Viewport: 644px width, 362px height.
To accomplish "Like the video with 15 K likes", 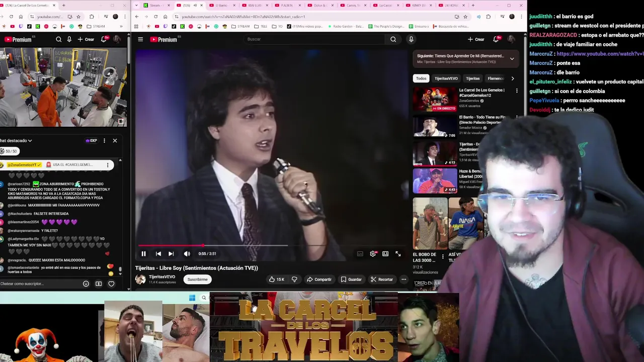I will click(276, 280).
